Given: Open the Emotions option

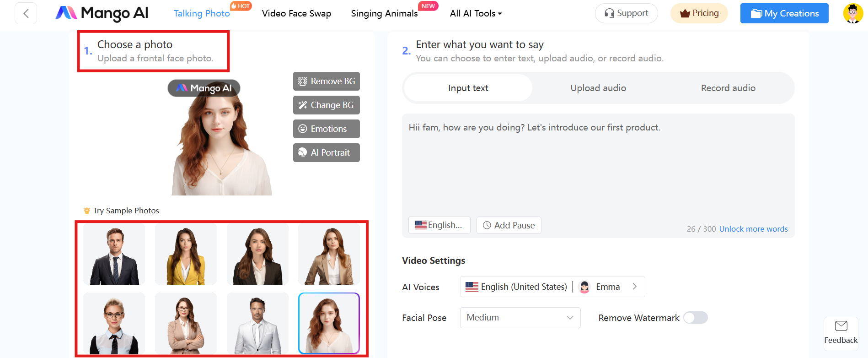Looking at the screenshot, I should click(x=327, y=129).
